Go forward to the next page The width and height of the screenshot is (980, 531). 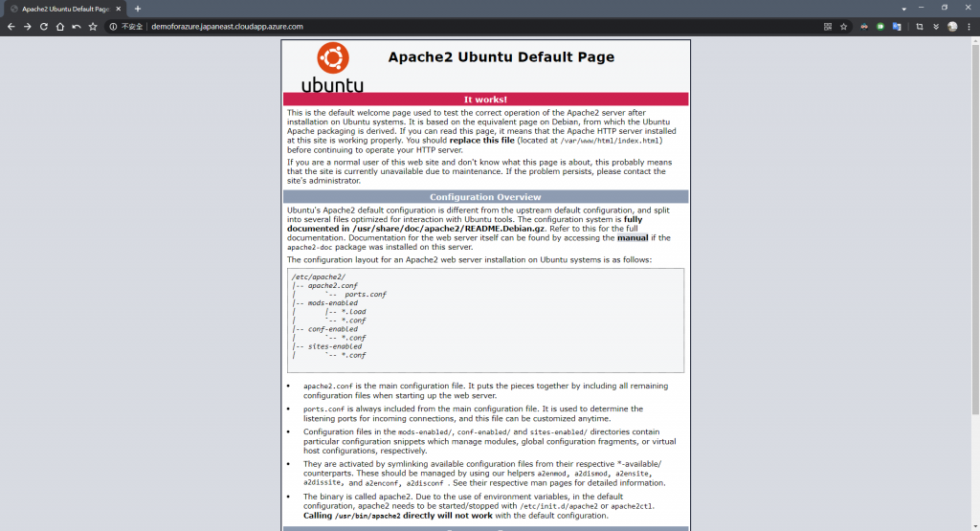coord(28,27)
